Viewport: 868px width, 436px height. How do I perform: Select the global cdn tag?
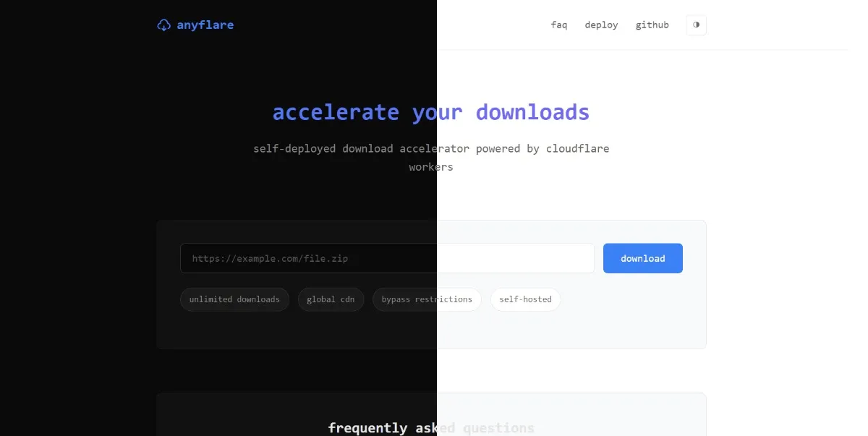[x=331, y=299]
